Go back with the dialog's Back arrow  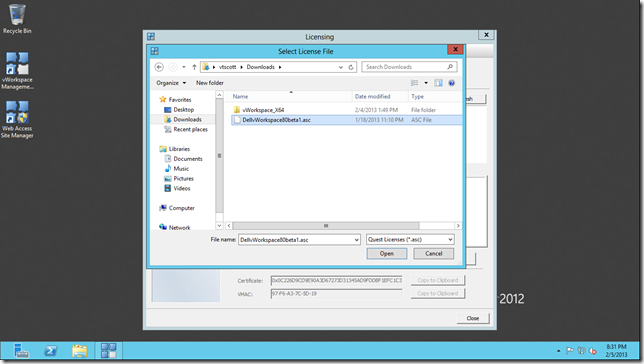pyautogui.click(x=159, y=67)
